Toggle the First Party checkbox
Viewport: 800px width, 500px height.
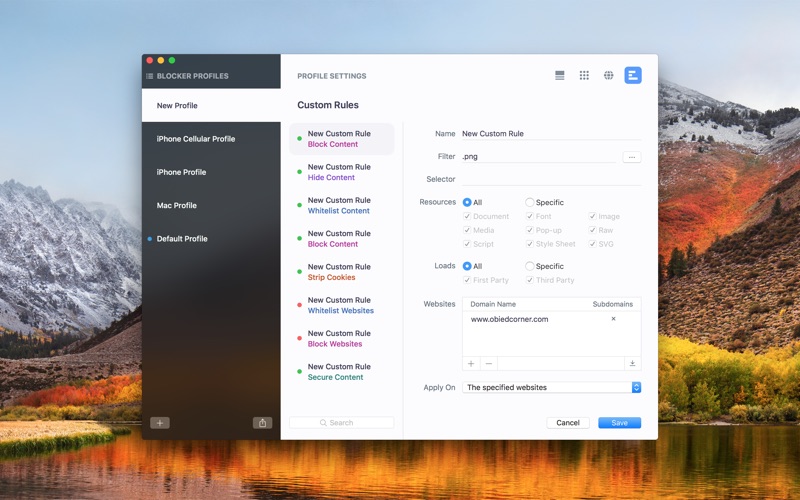pyautogui.click(x=467, y=280)
